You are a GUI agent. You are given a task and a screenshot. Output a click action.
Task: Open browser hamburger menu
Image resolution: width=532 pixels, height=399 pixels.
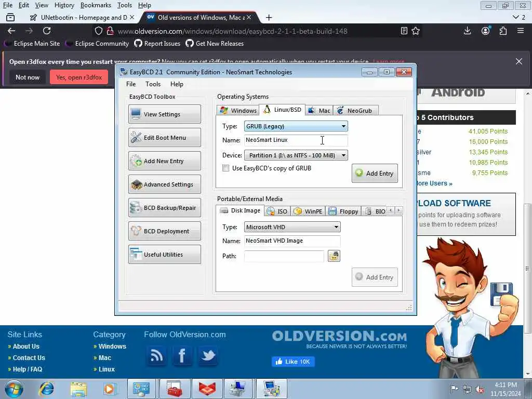pyautogui.click(x=521, y=31)
